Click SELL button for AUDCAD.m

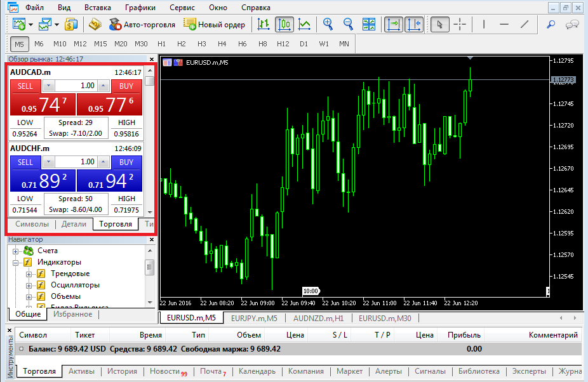coord(25,86)
